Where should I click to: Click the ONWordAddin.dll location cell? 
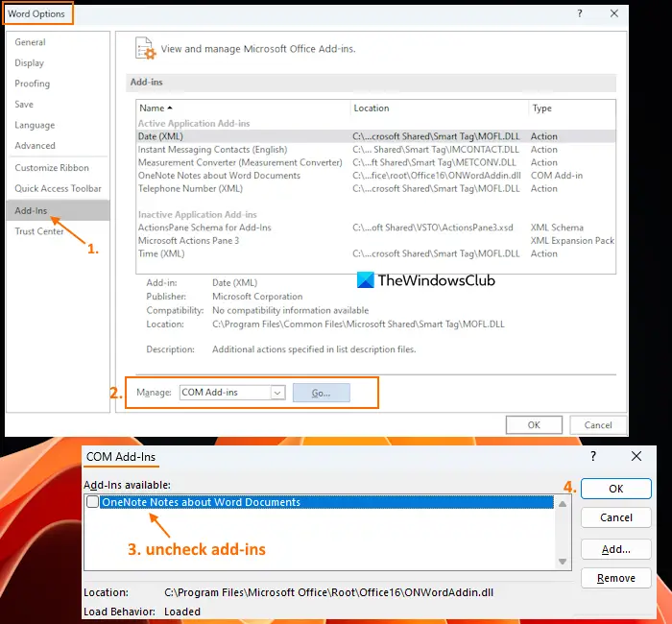point(437,176)
